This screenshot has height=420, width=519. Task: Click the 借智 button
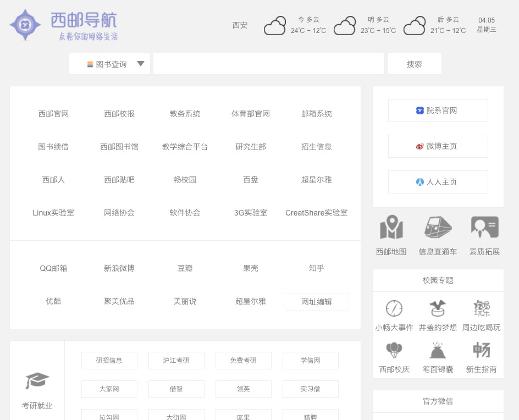[x=176, y=389]
